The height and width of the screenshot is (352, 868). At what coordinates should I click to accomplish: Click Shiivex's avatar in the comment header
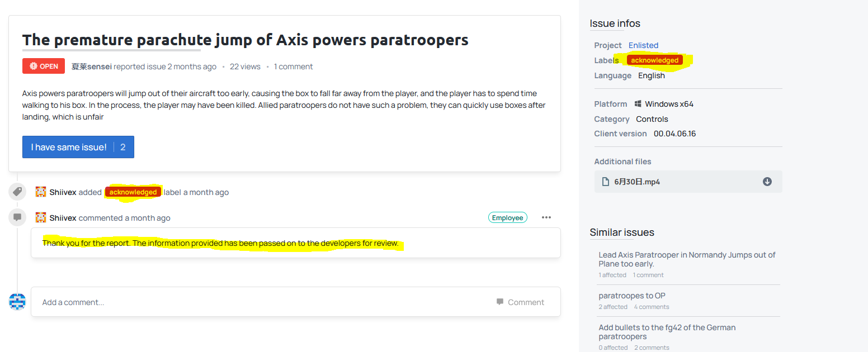tap(40, 217)
